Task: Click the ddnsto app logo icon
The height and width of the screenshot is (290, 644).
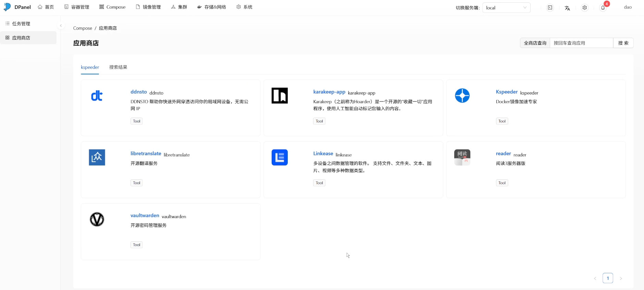Action: pyautogui.click(x=97, y=96)
